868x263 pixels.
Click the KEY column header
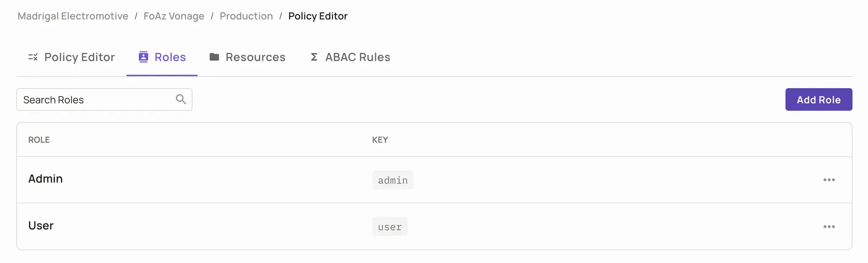pos(380,140)
